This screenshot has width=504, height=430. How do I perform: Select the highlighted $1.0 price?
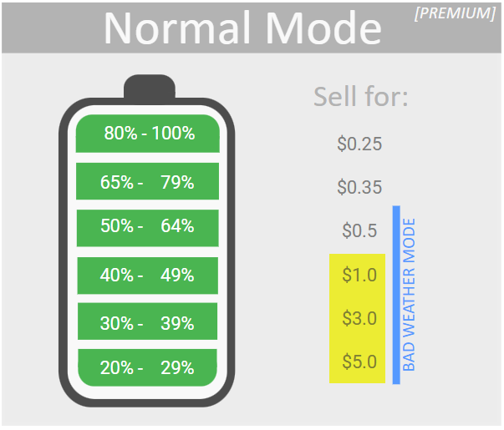click(359, 275)
